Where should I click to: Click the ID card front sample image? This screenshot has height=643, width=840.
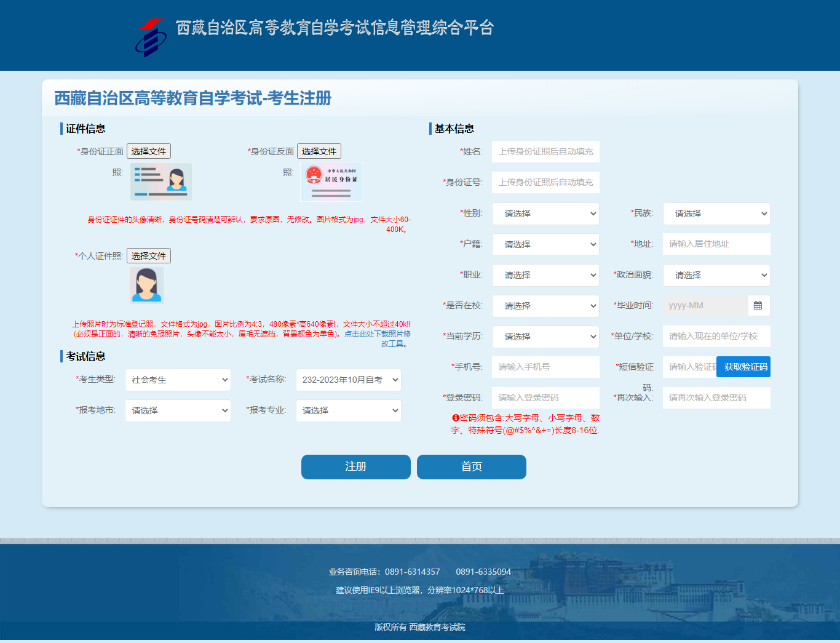(x=161, y=182)
